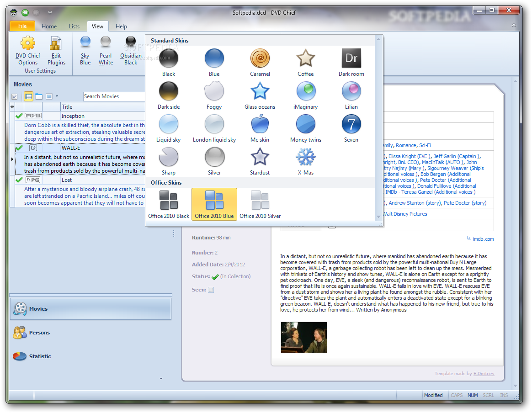Toggle the Seen checkbox
Screen dimensions: 532x413
[211, 290]
